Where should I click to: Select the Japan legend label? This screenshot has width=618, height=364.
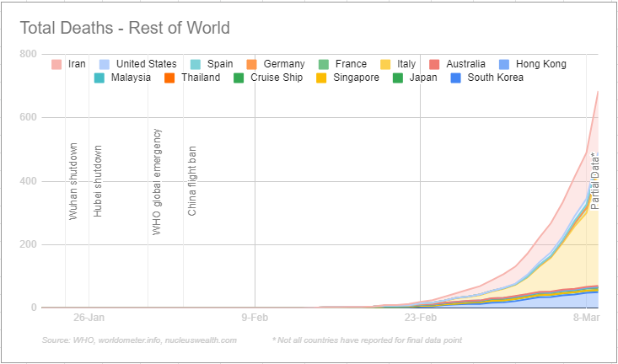pos(423,78)
